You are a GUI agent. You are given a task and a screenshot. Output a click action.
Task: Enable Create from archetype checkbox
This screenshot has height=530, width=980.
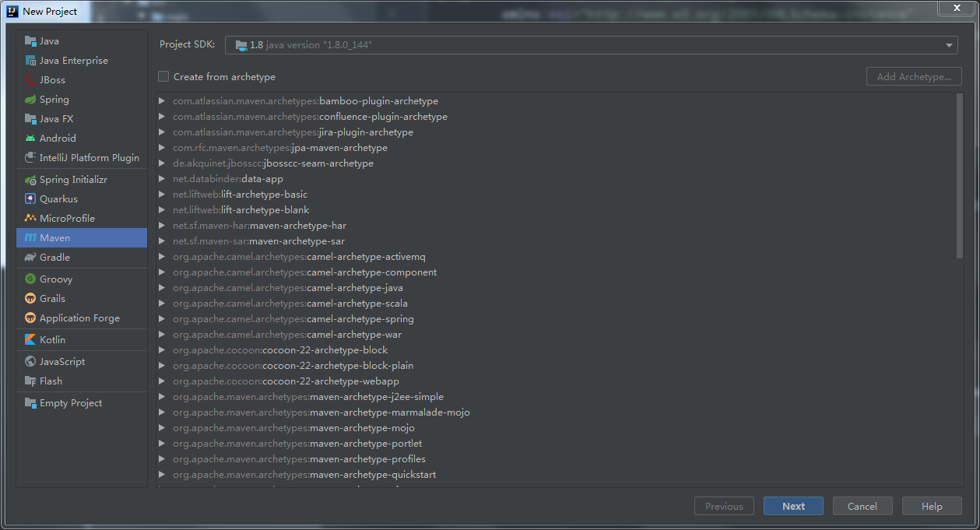(163, 76)
